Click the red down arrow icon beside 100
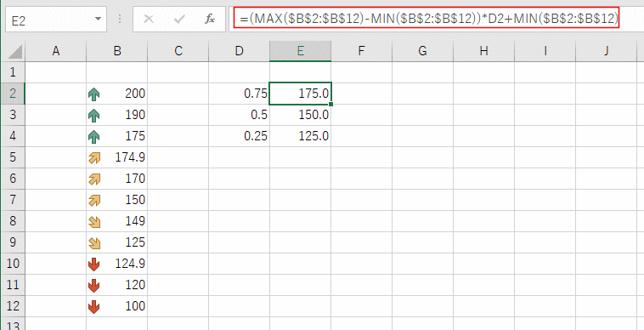 [94, 306]
